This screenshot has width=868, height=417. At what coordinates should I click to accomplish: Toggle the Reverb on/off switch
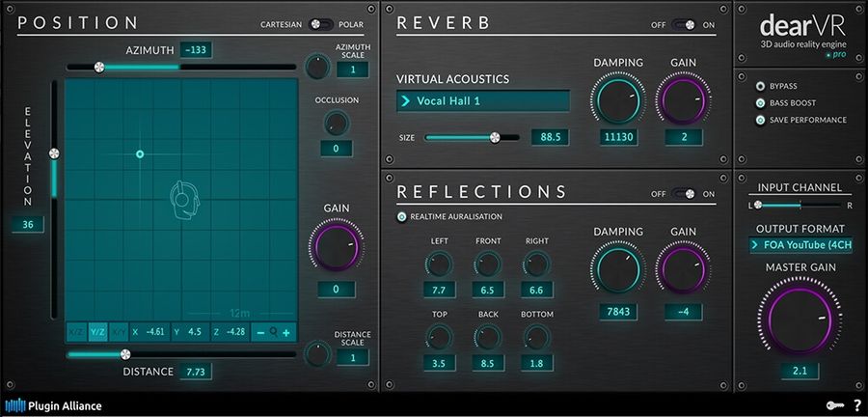click(684, 25)
